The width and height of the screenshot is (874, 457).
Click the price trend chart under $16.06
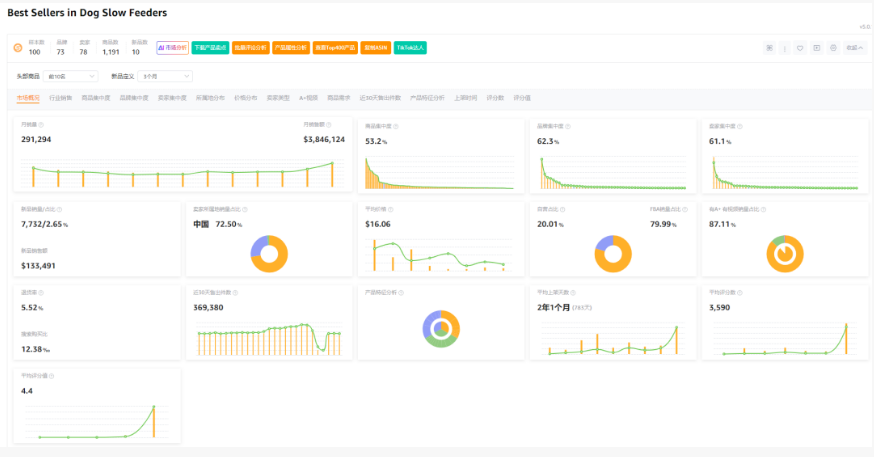439,255
